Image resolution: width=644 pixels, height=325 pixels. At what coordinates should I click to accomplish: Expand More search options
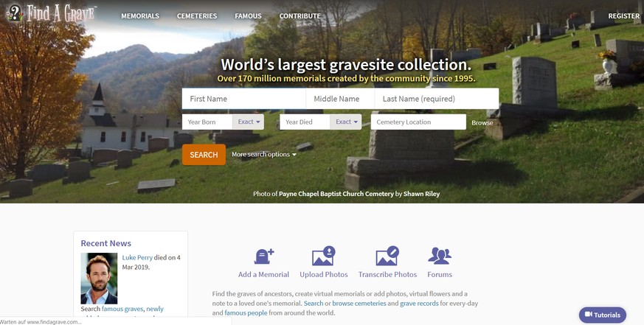[263, 154]
